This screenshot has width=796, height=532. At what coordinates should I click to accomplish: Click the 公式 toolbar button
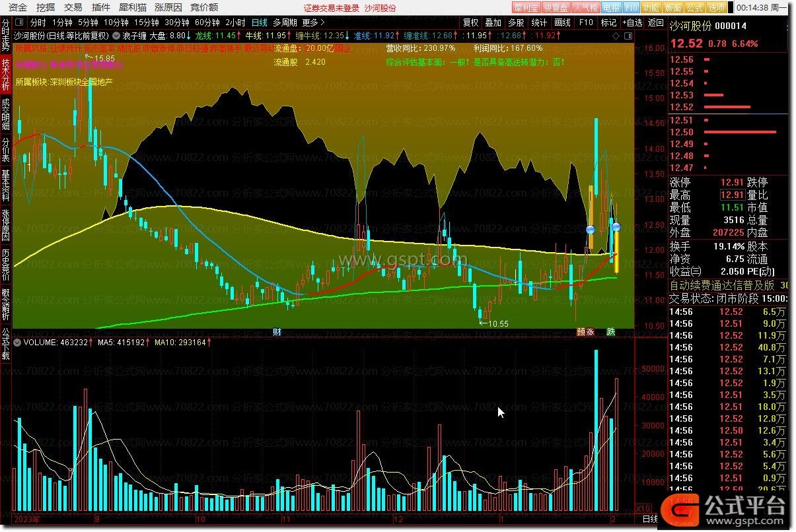(694, 8)
